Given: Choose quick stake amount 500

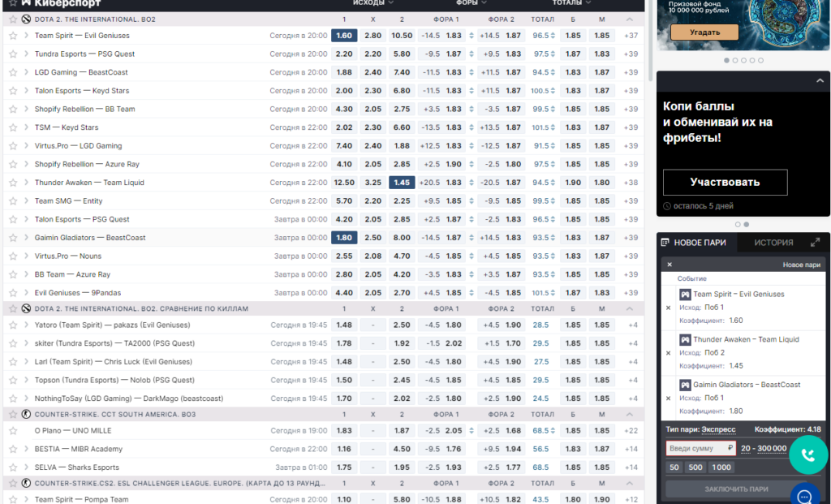Looking at the screenshot, I should point(695,467).
